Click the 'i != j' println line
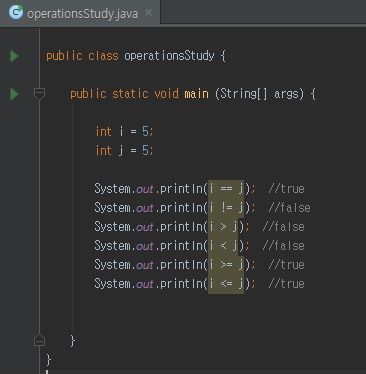This screenshot has width=366, height=374. pyautogui.click(x=202, y=208)
